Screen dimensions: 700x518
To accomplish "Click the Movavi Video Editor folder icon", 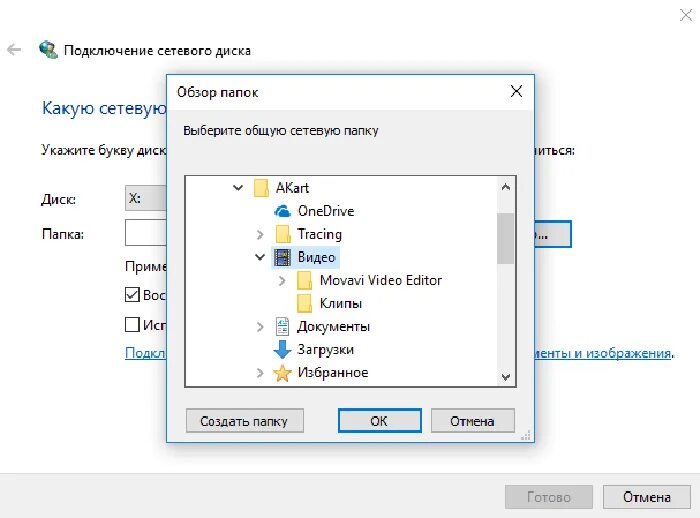I will [304, 280].
